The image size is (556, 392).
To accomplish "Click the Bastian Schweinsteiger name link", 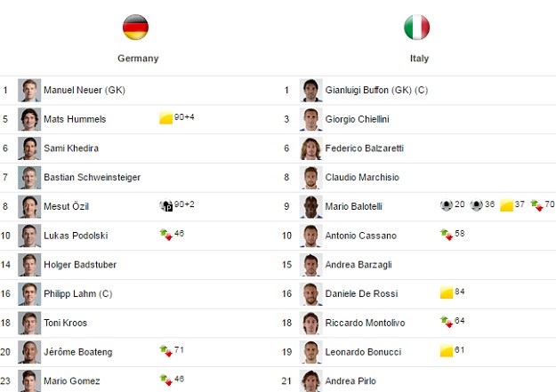I will pyautogui.click(x=93, y=177).
